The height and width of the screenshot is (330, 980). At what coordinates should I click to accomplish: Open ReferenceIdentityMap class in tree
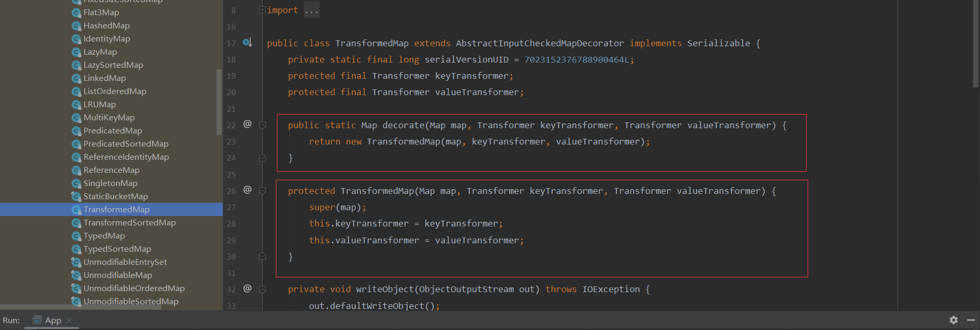tap(126, 157)
